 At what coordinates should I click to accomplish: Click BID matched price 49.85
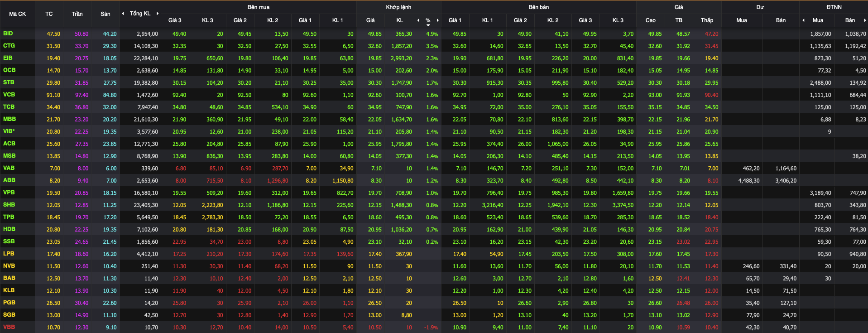tap(374, 34)
